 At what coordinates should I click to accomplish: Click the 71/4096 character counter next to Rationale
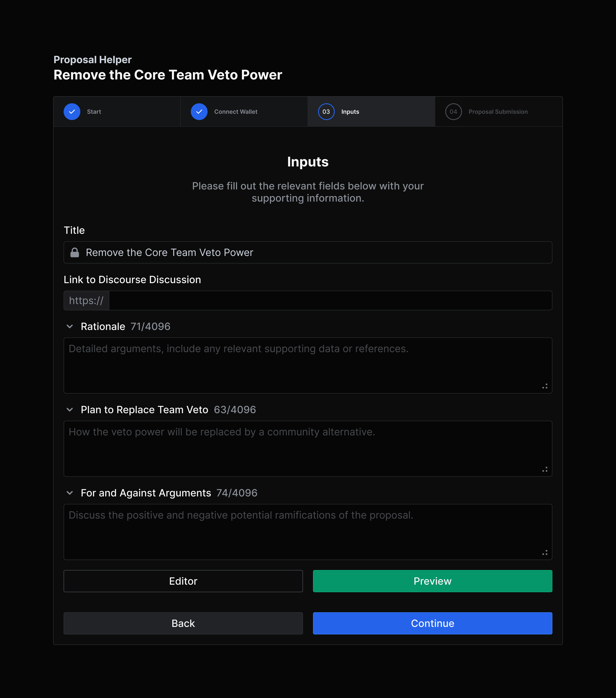tap(150, 326)
